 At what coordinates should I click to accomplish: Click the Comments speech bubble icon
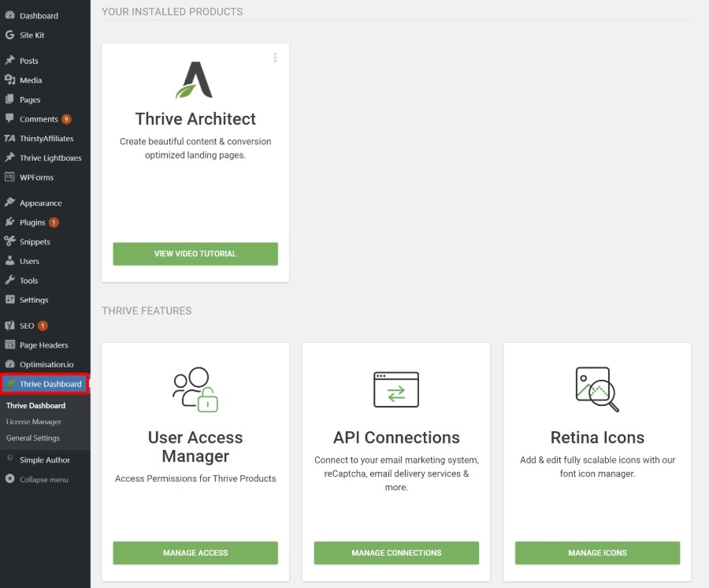[x=10, y=118]
